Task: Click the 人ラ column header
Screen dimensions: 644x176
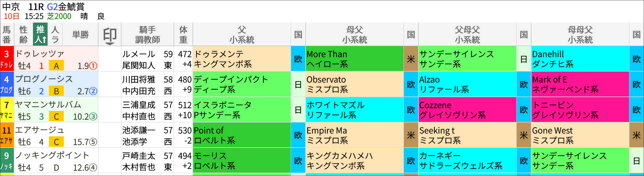Action: click(x=55, y=34)
